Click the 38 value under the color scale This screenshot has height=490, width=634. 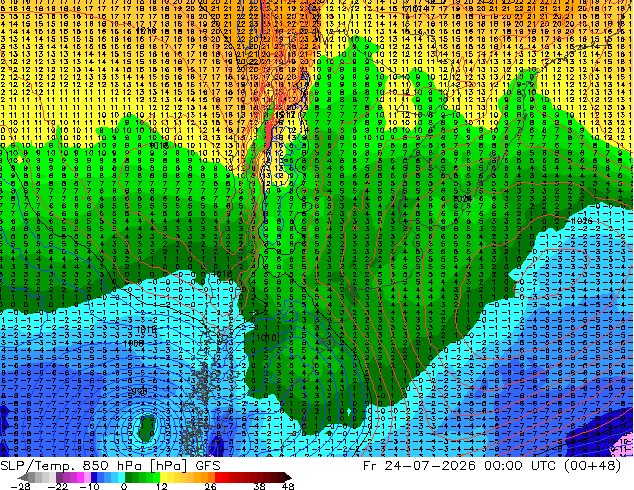259,486
